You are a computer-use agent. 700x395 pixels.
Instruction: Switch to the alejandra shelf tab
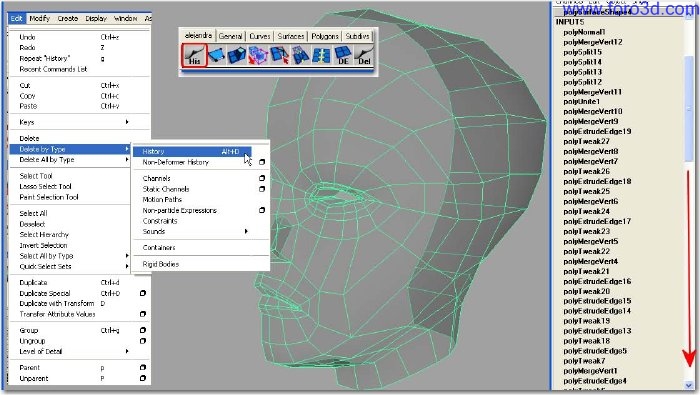(199, 35)
